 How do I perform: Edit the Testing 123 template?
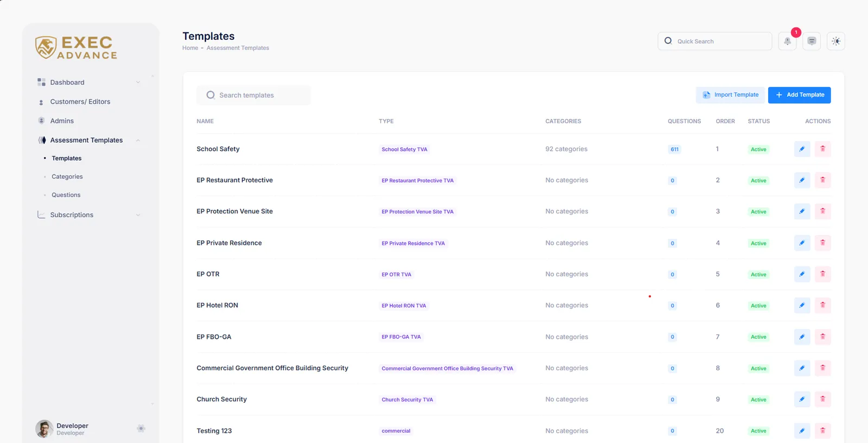pos(802,431)
